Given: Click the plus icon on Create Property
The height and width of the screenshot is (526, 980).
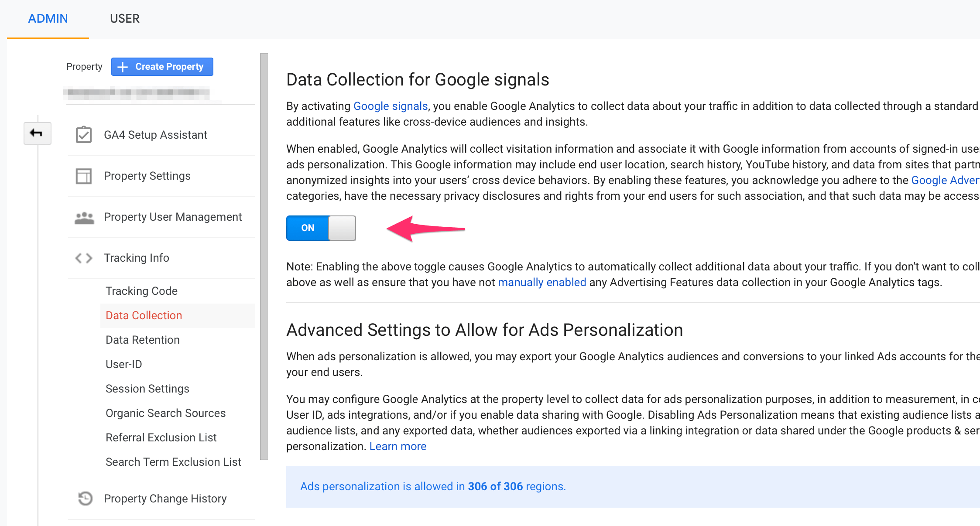Looking at the screenshot, I should [x=123, y=67].
